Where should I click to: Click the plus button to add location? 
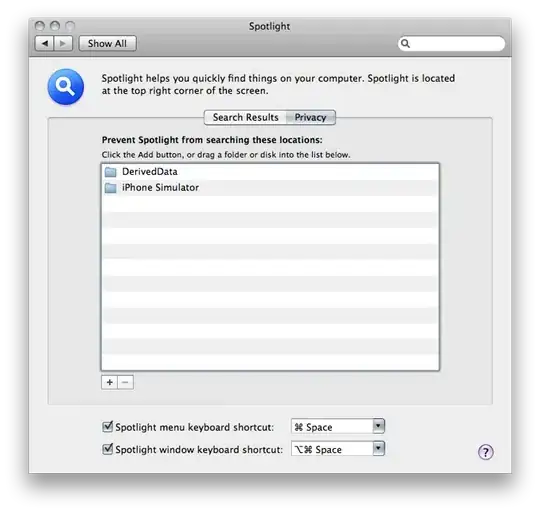[110, 383]
